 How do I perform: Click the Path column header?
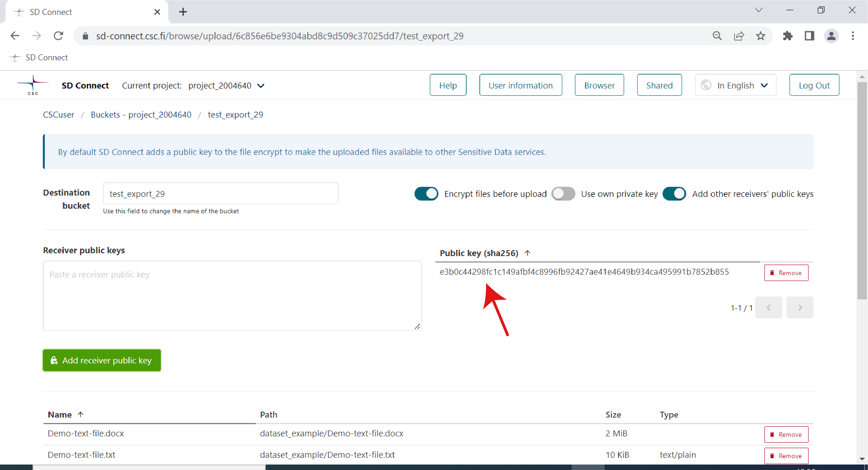[x=269, y=415]
